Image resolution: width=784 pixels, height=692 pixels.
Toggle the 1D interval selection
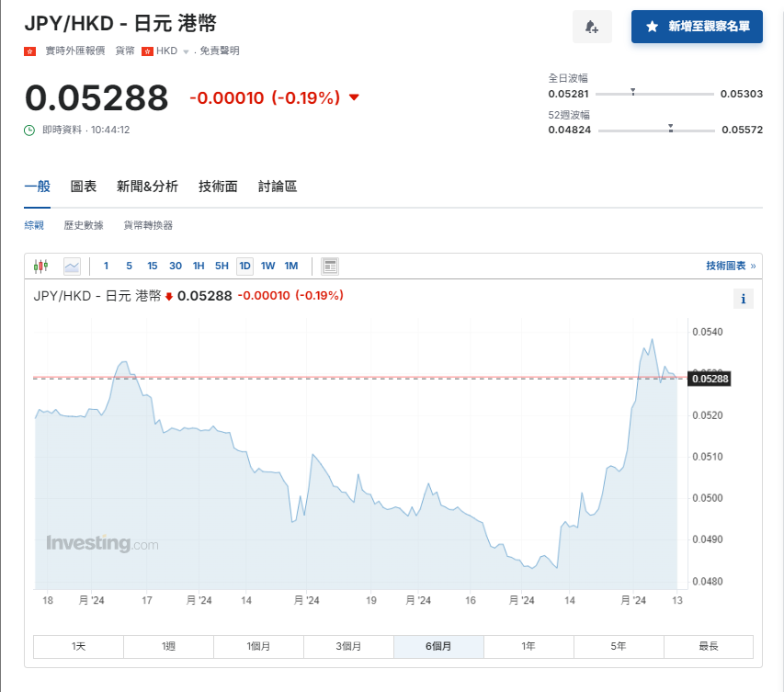244,266
